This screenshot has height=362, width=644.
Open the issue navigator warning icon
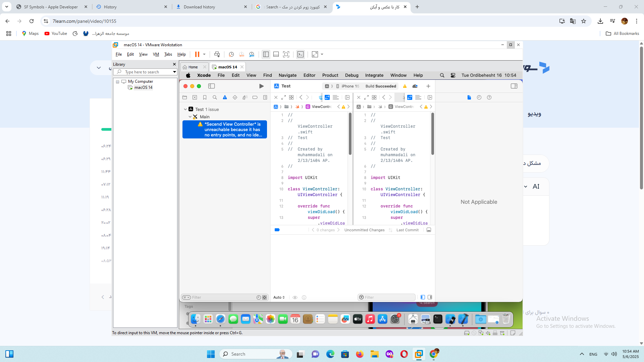click(x=225, y=98)
